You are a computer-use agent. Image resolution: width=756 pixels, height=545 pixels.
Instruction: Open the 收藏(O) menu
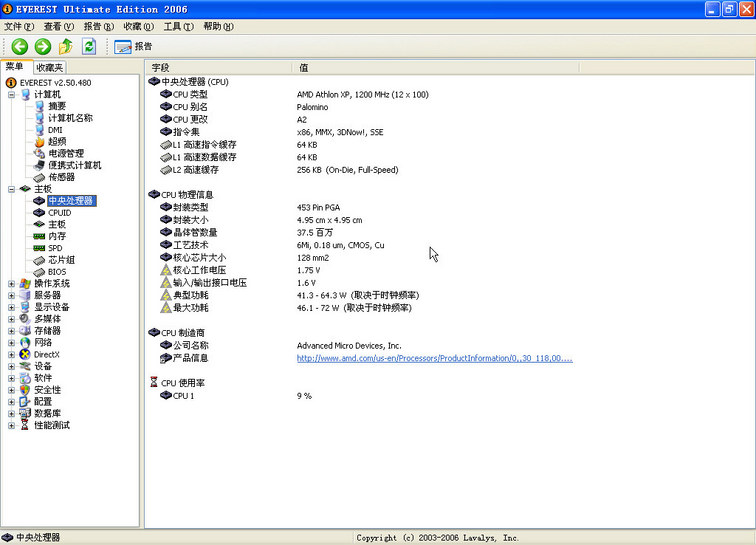[139, 27]
